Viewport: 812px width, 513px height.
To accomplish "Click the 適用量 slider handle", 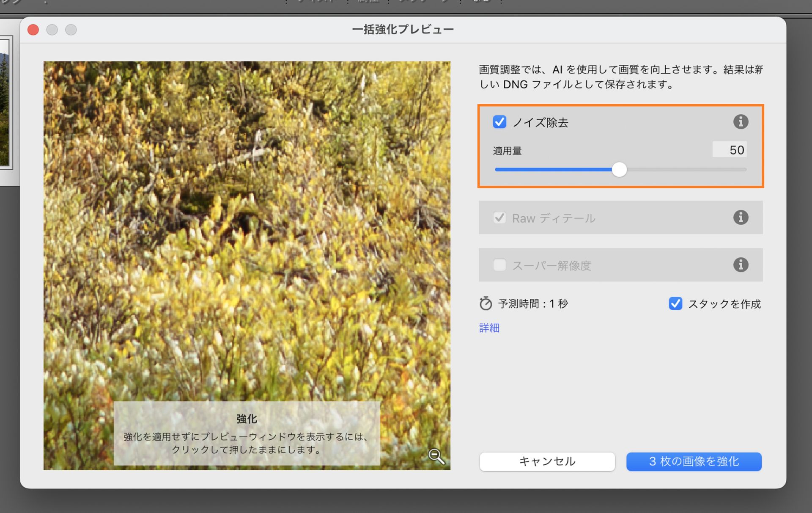I will tap(620, 169).
